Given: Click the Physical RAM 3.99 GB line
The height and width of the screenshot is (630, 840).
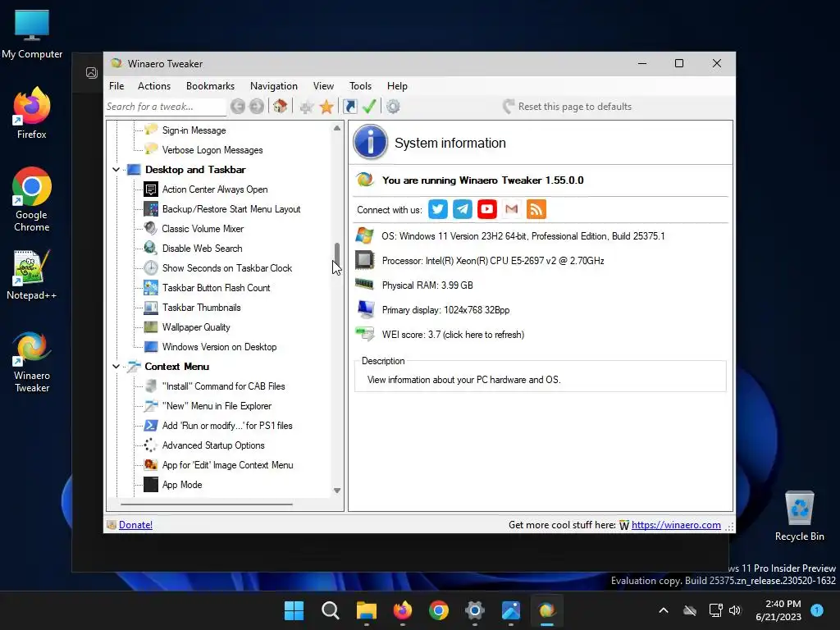Looking at the screenshot, I should point(427,285).
